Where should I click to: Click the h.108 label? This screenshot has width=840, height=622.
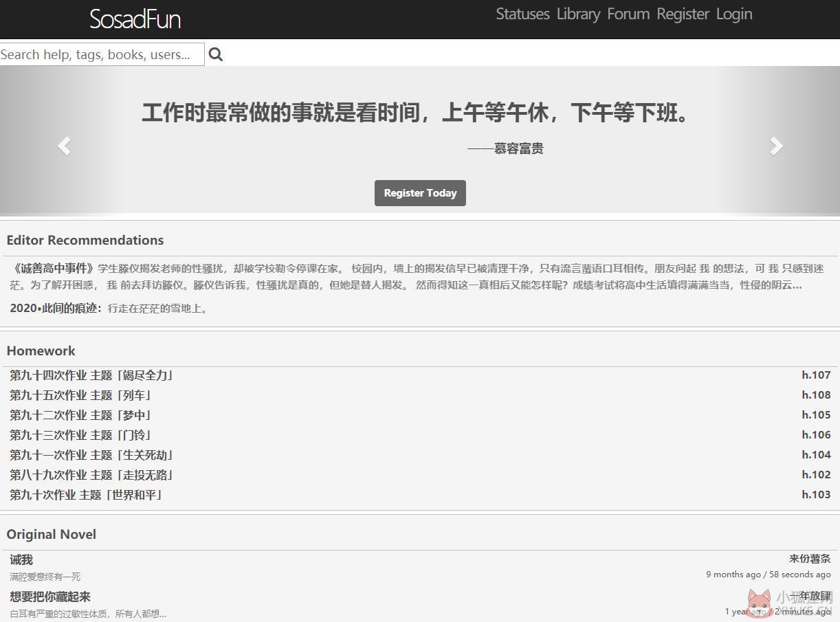click(x=816, y=395)
